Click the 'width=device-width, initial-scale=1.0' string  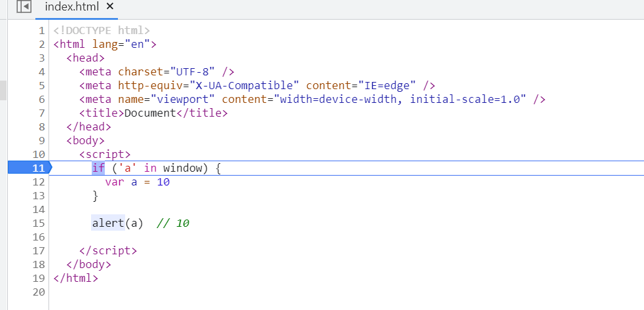[x=400, y=100]
